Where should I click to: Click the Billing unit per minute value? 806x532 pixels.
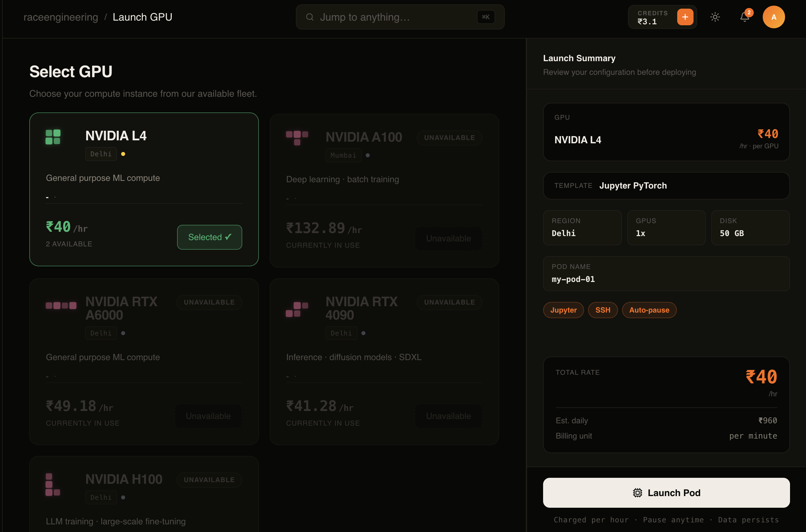coord(753,436)
